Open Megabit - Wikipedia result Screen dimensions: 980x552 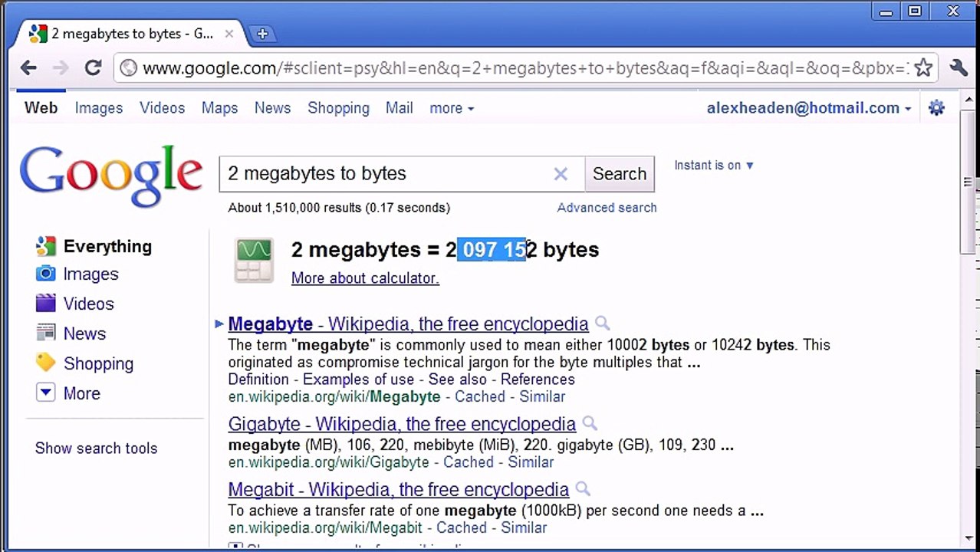click(399, 490)
